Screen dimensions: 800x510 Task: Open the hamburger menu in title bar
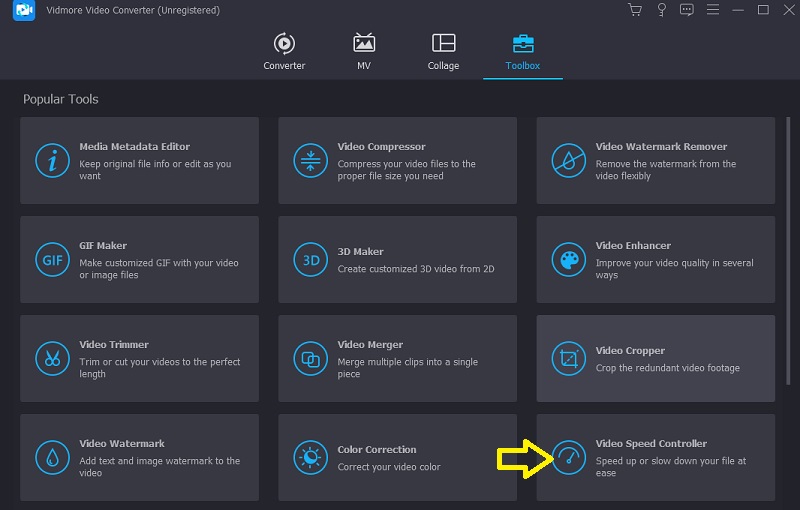(712, 10)
